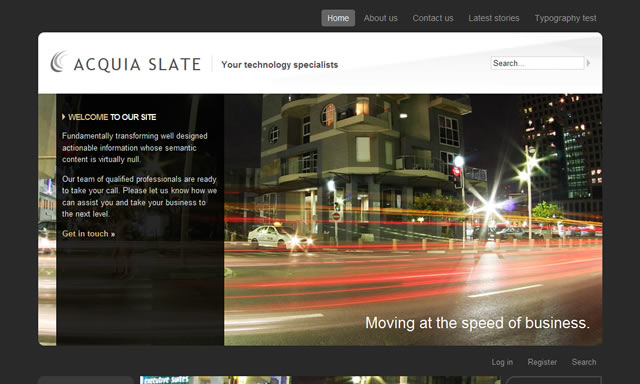Viewport: 640px width, 384px height.
Task: Click the paragraph starting Fundamentally transforming
Action: point(135,147)
